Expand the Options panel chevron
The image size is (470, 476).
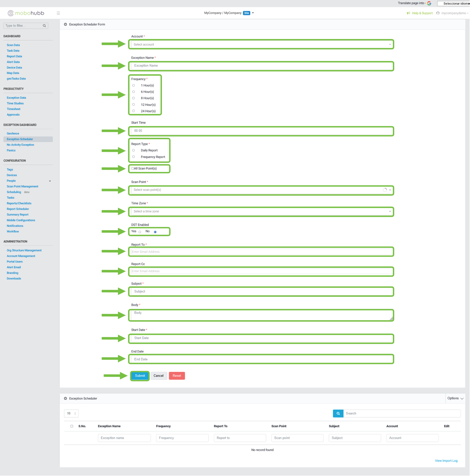click(462, 398)
